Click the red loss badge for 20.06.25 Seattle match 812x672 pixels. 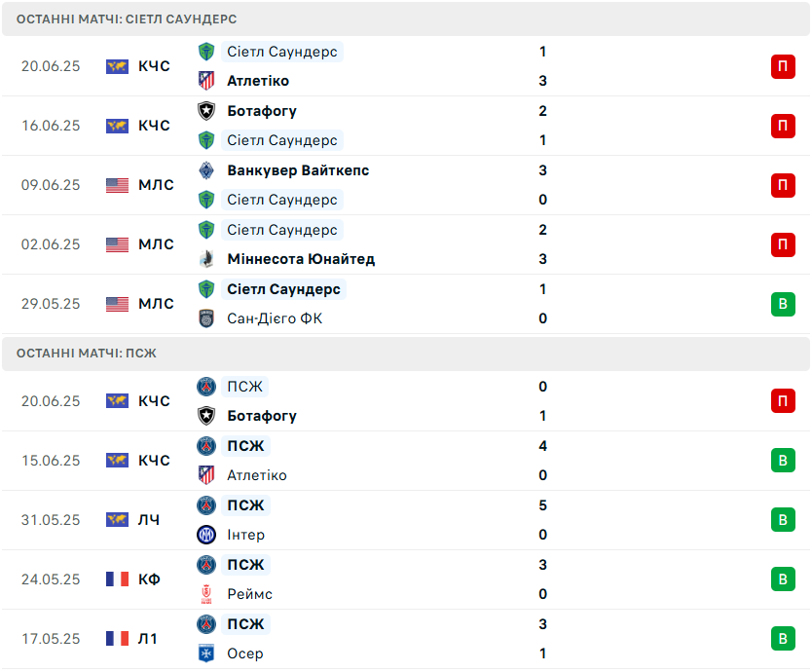(783, 66)
